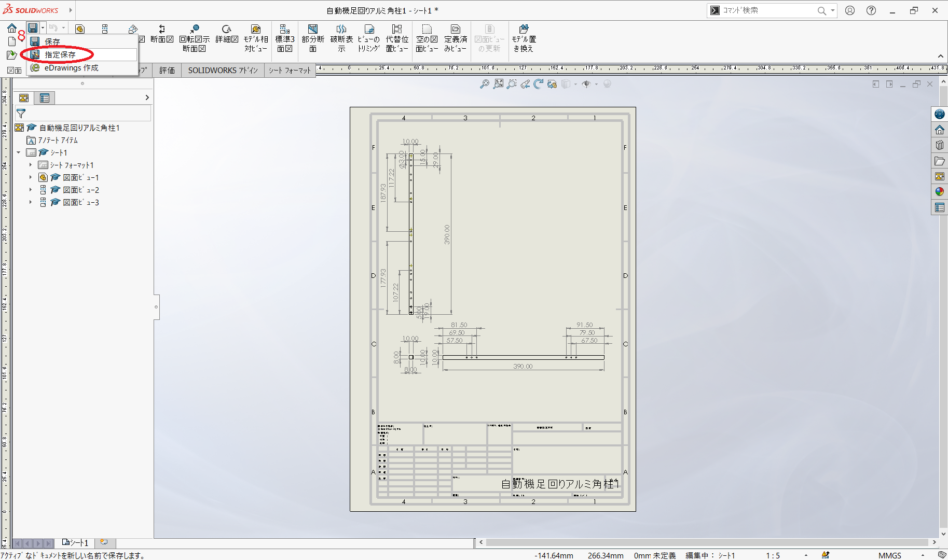Click the 1 : 5 scale in status bar
The image size is (948, 560).
coord(773,555)
